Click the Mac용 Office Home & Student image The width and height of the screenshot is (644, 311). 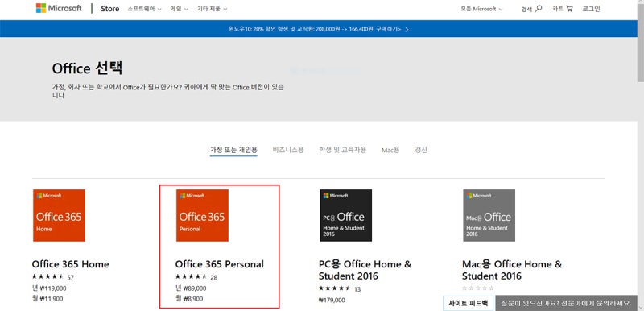[489, 215]
